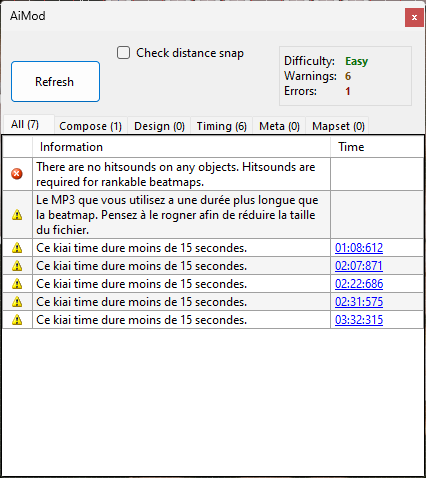This screenshot has width=426, height=478.
Task: Open the Mapset (0) tab
Action: [x=338, y=126]
